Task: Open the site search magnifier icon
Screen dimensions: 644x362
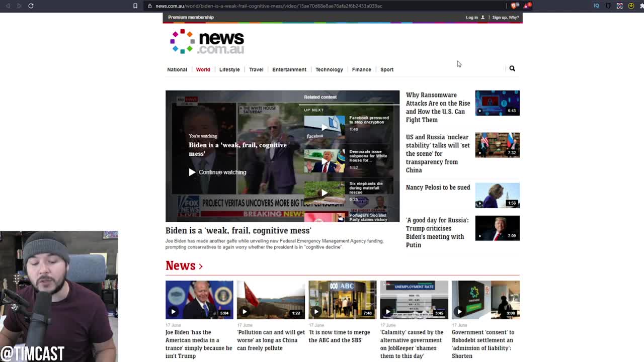Action: (x=512, y=68)
